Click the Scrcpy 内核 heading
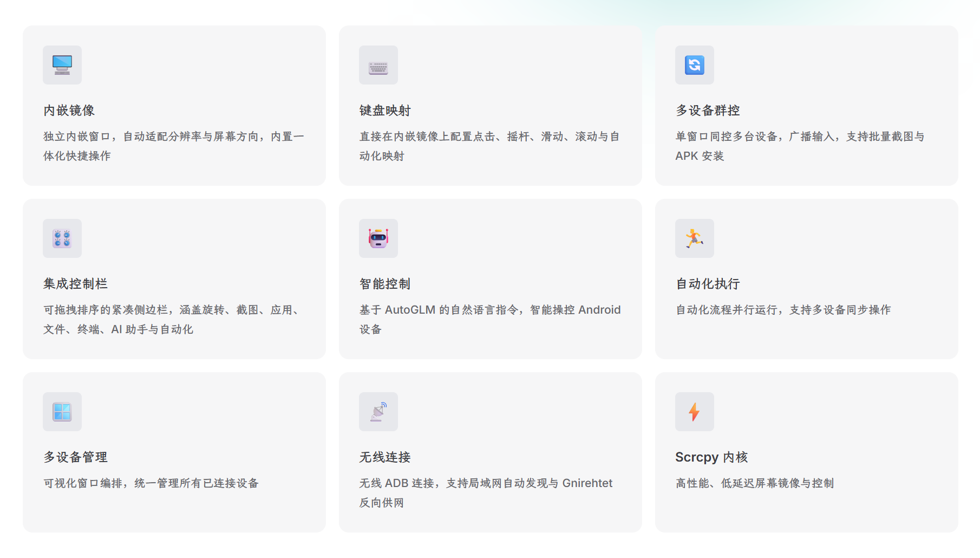This screenshot has width=980, height=558. coord(712,457)
